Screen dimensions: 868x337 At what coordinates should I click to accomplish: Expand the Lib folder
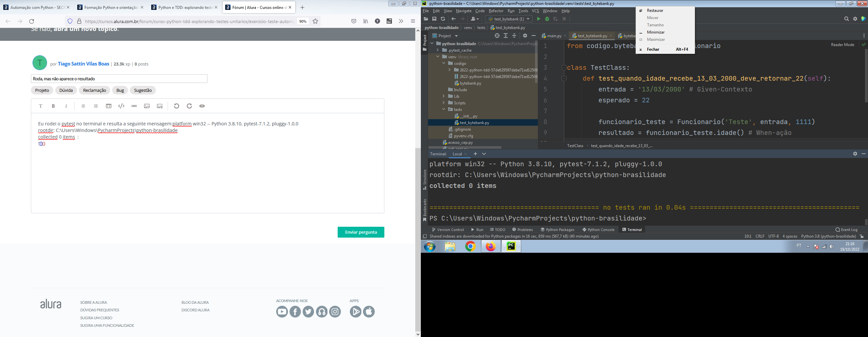click(444, 96)
